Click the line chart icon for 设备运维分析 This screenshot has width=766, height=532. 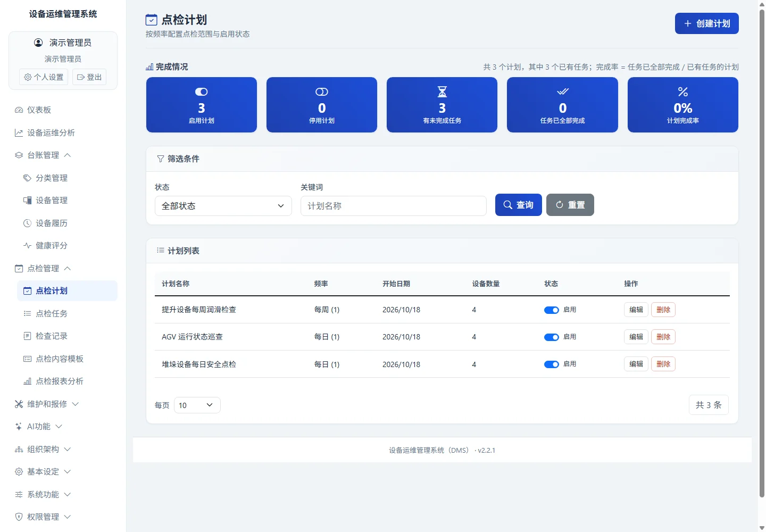coord(19,133)
